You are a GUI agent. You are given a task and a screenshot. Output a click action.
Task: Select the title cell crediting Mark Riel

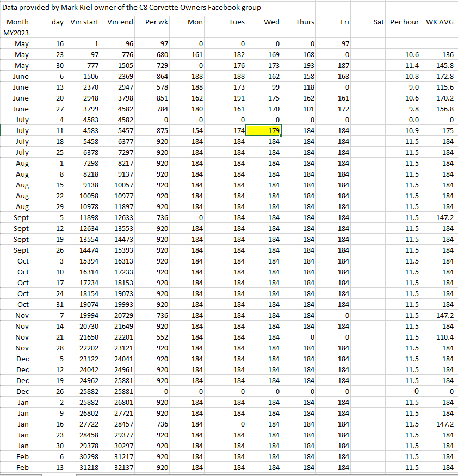pos(132,8)
